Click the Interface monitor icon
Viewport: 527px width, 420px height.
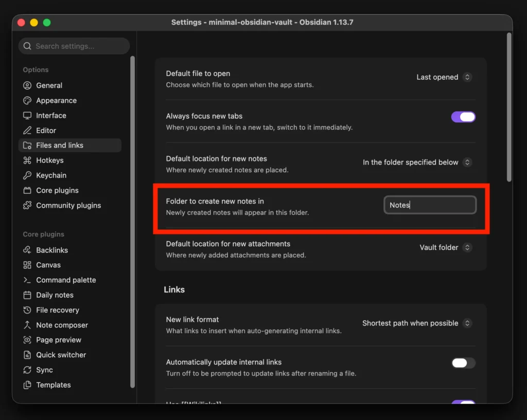click(27, 116)
